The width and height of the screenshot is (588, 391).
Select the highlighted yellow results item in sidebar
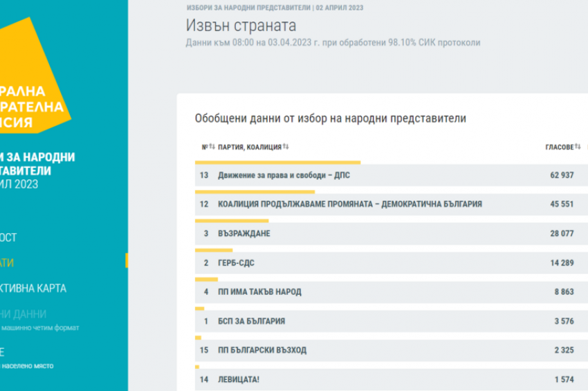tap(8, 262)
